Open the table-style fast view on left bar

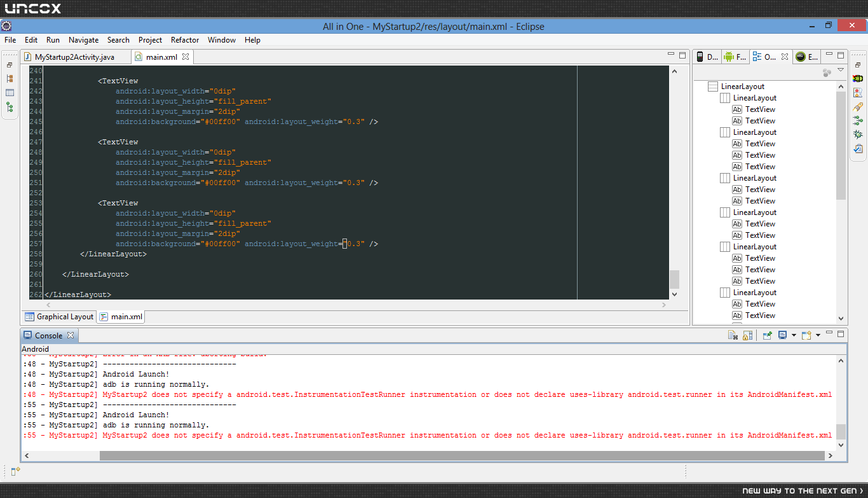(x=10, y=93)
